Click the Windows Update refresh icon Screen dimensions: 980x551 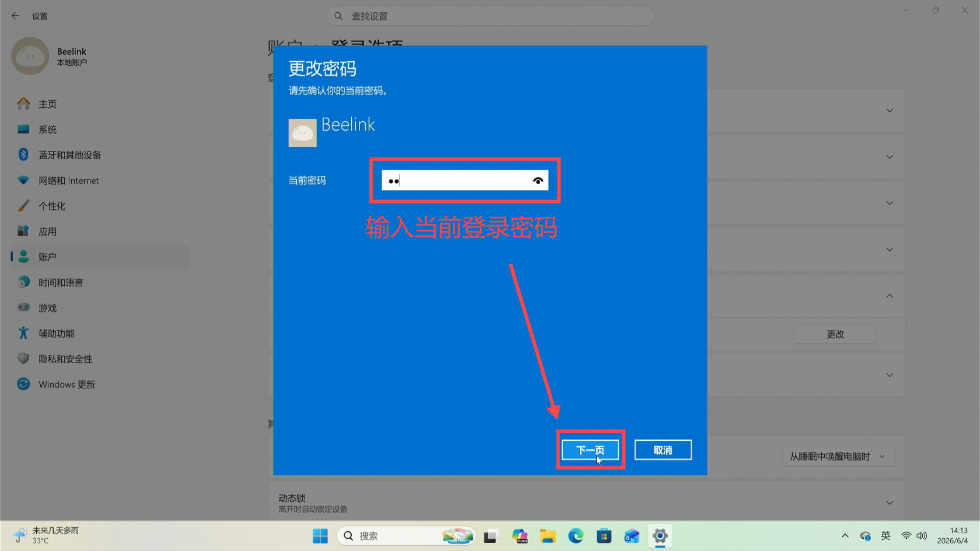click(x=23, y=384)
